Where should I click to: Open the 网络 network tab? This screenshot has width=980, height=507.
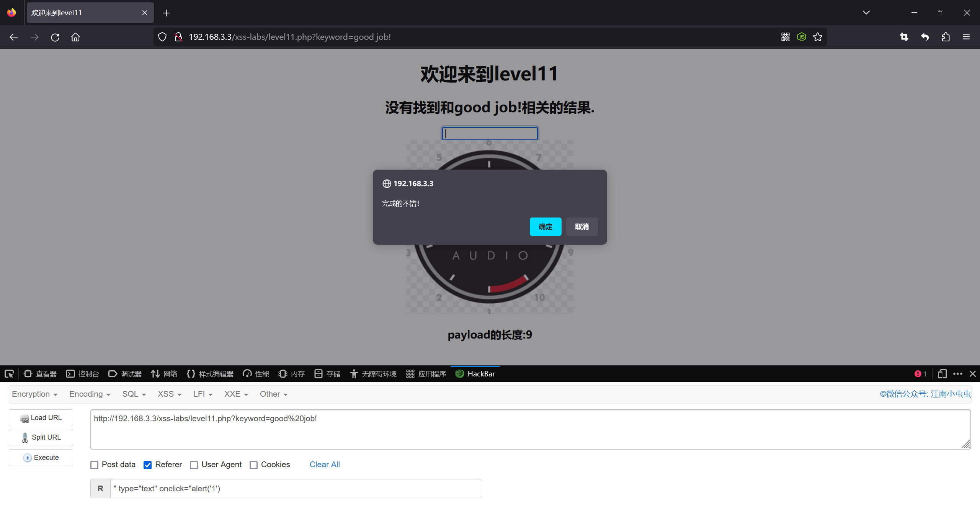[164, 374]
